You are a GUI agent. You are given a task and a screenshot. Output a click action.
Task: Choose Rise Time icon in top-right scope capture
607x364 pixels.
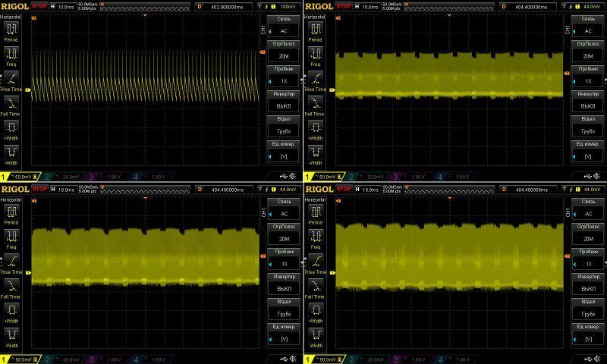(316, 79)
